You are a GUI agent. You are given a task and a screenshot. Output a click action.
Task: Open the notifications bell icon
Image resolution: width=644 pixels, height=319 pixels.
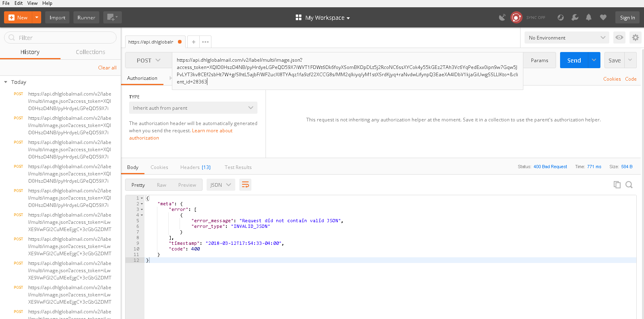589,17
